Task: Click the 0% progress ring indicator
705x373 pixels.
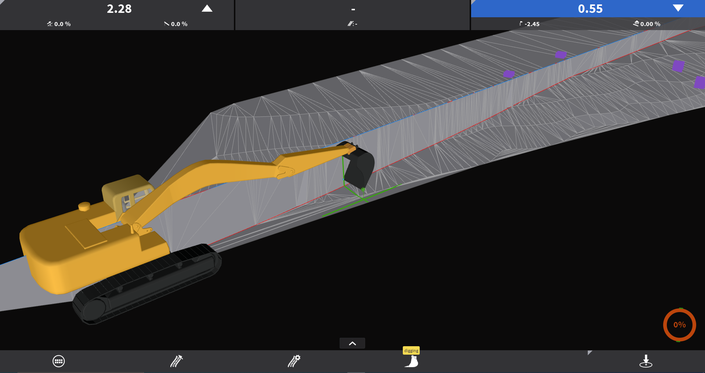Action: tap(679, 324)
